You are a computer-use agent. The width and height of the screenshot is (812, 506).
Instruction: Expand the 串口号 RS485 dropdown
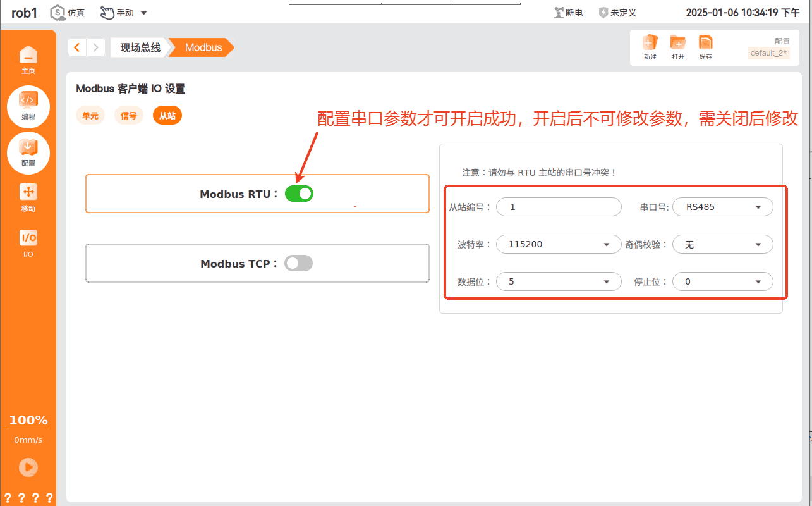click(722, 207)
